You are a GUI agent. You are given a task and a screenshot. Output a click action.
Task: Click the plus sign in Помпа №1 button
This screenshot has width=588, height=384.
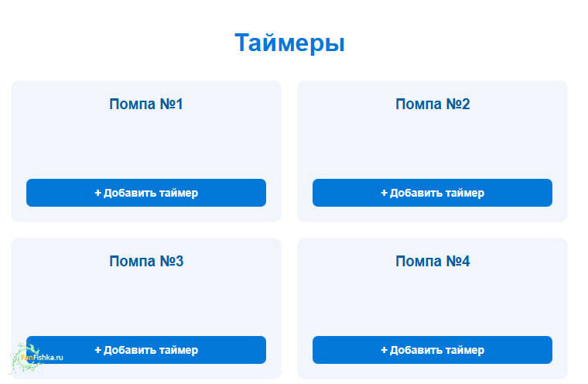(x=98, y=193)
